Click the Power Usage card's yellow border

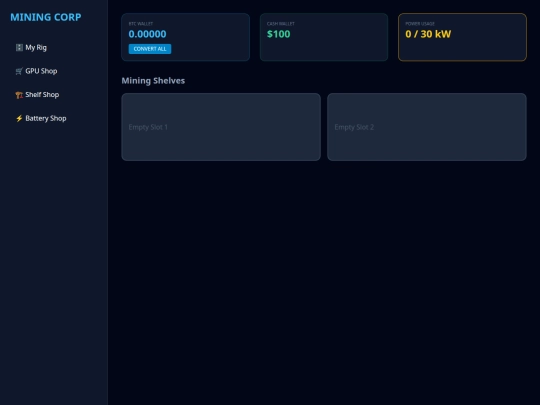click(x=463, y=14)
